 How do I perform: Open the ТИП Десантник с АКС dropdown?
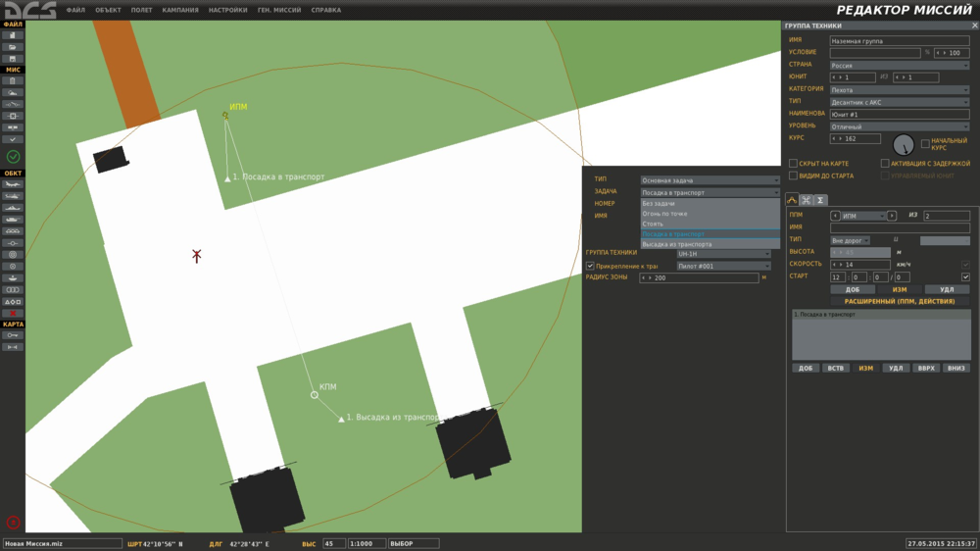point(900,102)
